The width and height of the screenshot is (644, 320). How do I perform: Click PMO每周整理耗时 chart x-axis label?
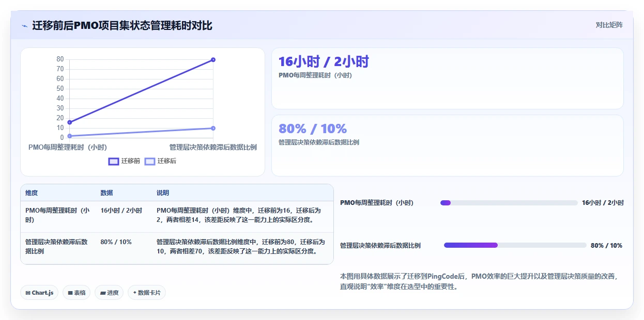pyautogui.click(x=68, y=147)
